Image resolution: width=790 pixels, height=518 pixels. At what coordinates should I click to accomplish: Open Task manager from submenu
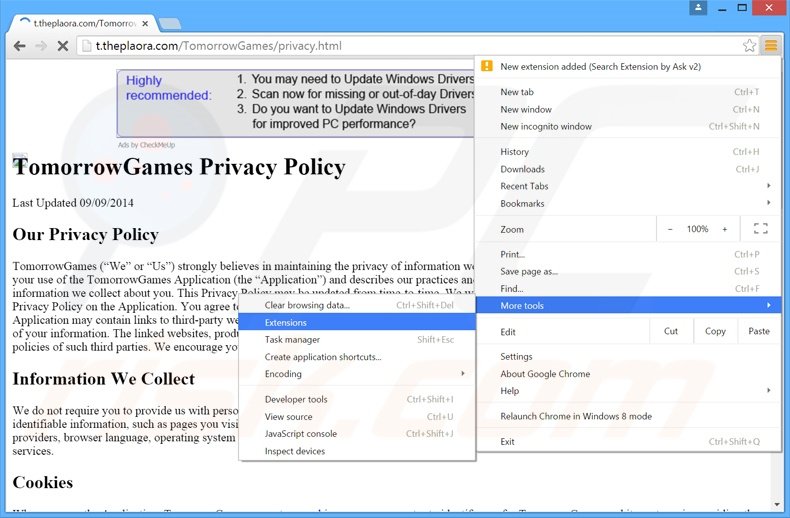(357, 340)
